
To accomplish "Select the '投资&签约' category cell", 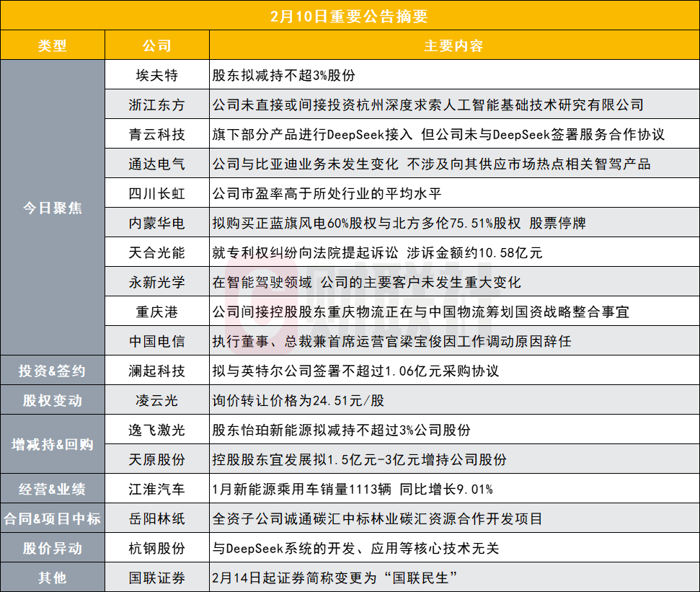I will click(x=52, y=371).
